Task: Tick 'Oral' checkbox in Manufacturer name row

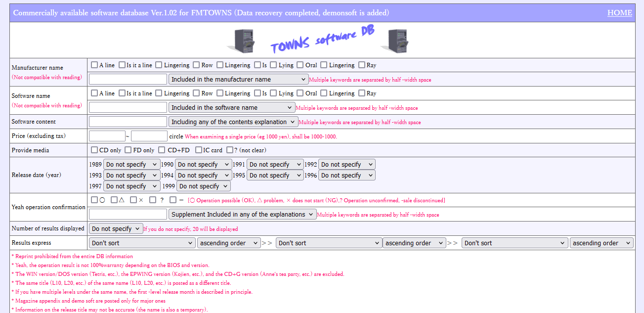Action: 301,65
